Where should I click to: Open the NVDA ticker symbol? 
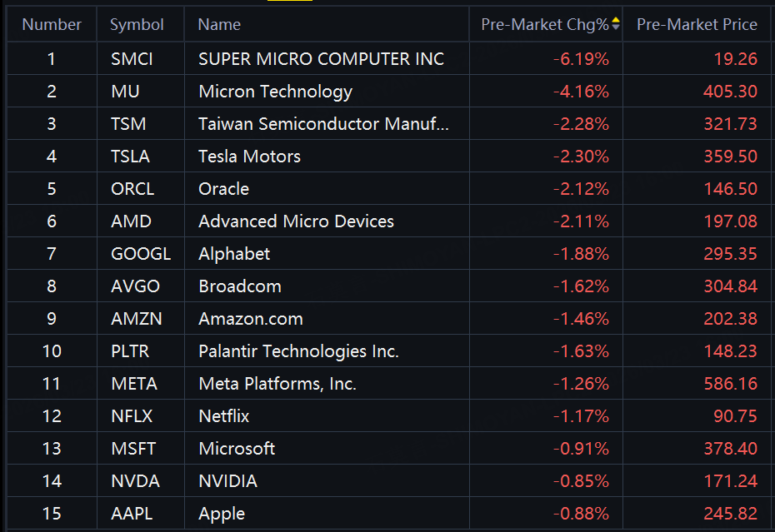pos(135,481)
